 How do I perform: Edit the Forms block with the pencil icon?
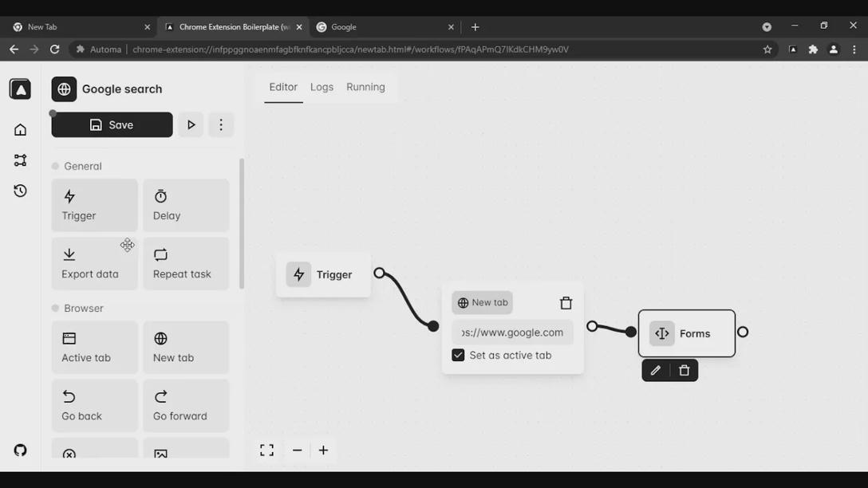(655, 370)
